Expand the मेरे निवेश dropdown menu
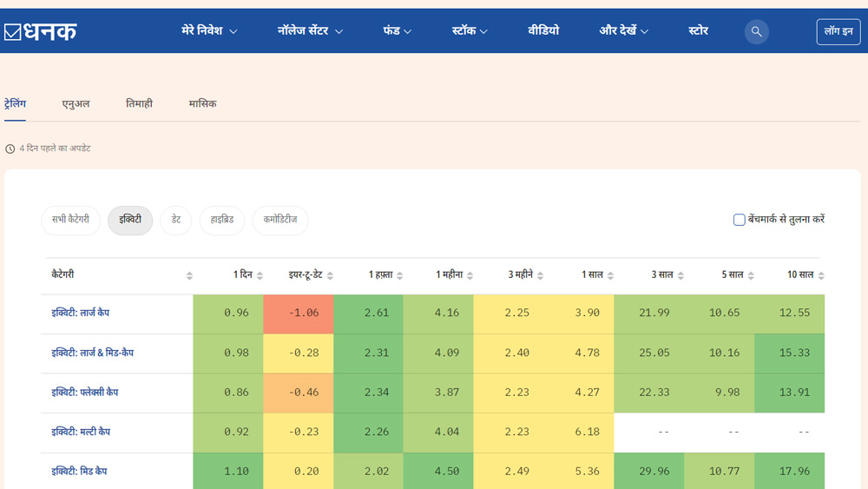 pyautogui.click(x=209, y=31)
